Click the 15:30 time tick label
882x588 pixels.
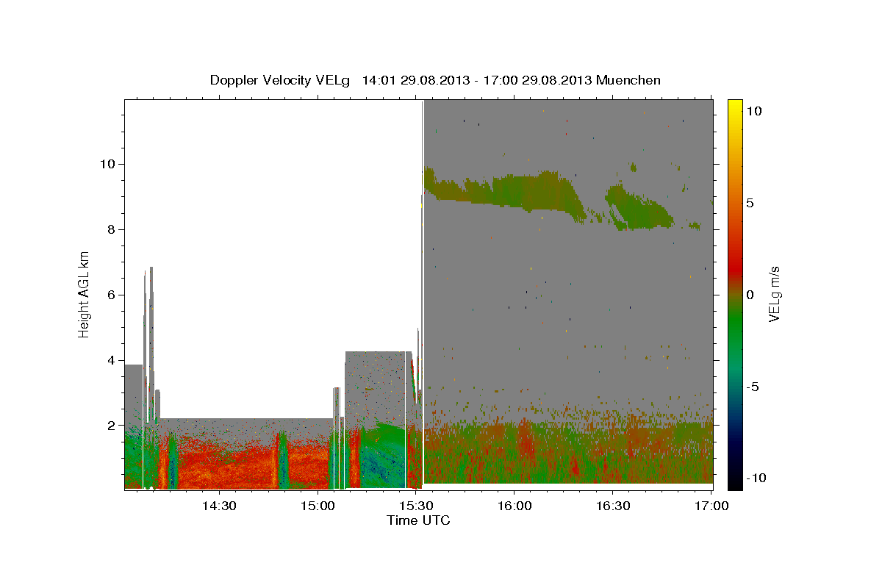[x=415, y=506]
